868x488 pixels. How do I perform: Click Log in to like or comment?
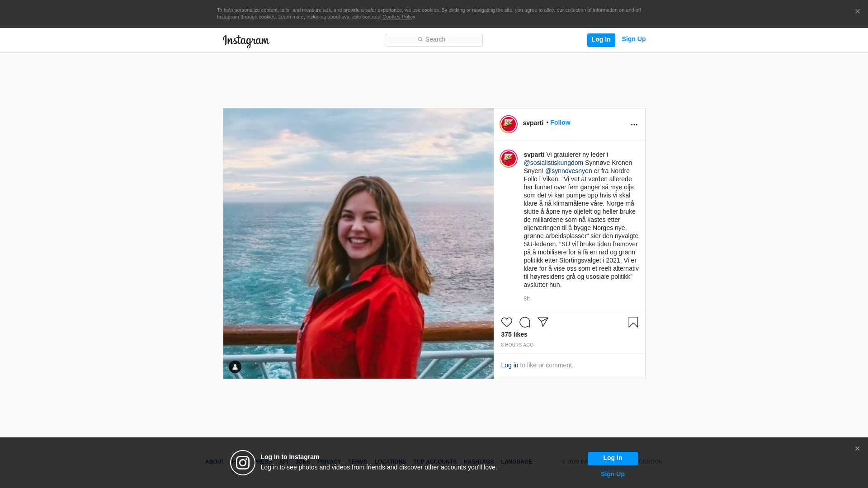tap(509, 365)
